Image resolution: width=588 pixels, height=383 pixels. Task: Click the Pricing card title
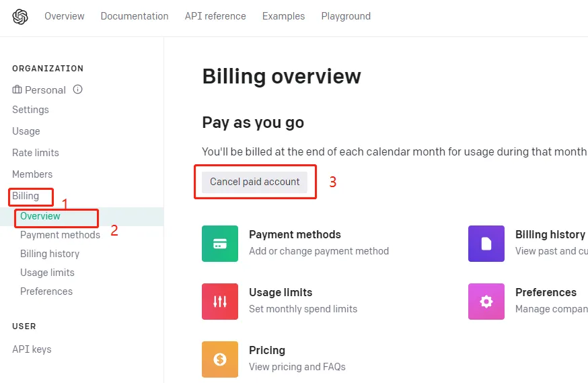pyautogui.click(x=267, y=350)
